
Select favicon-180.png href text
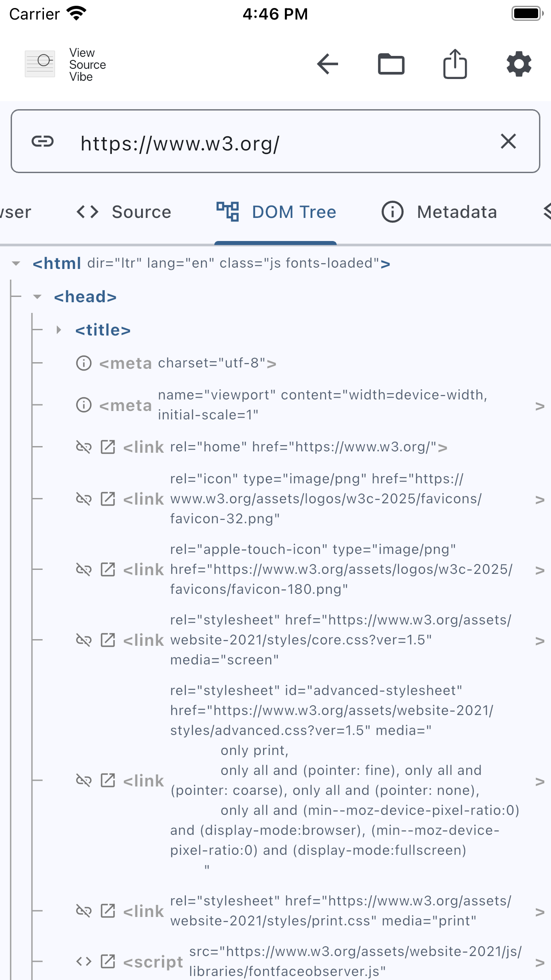342,569
